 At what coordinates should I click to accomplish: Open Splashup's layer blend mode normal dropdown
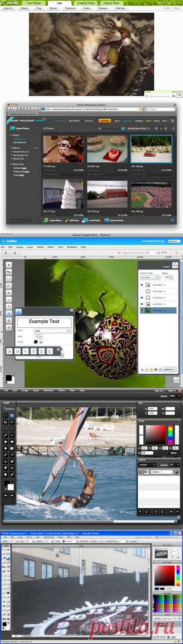tap(148, 465)
